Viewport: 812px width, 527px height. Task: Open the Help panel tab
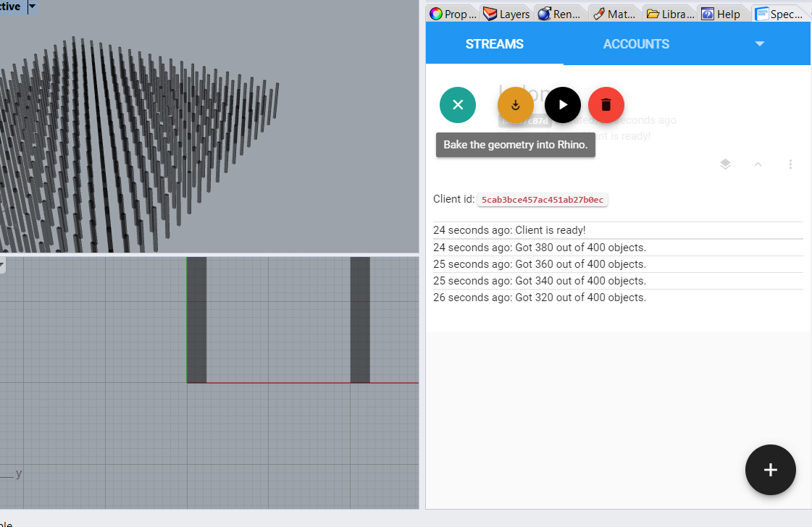pos(723,14)
